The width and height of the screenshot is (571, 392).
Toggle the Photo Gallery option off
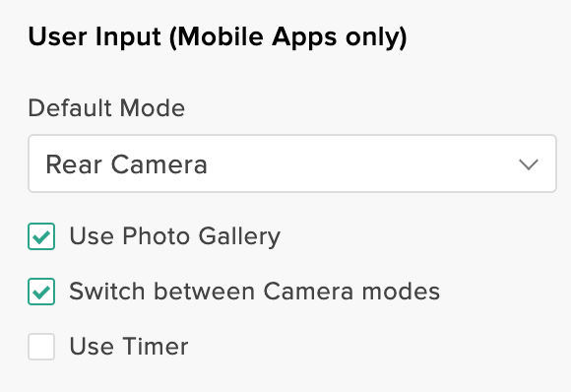[x=41, y=236]
